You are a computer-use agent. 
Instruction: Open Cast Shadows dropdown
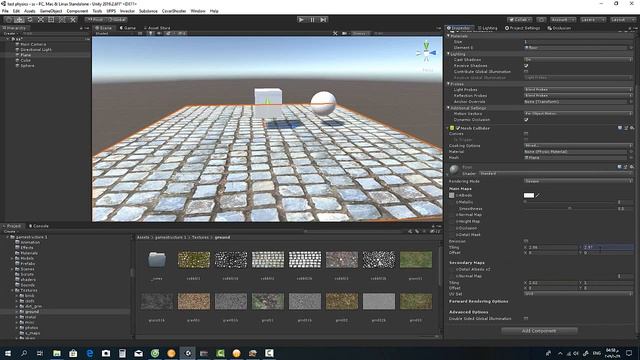(578, 60)
